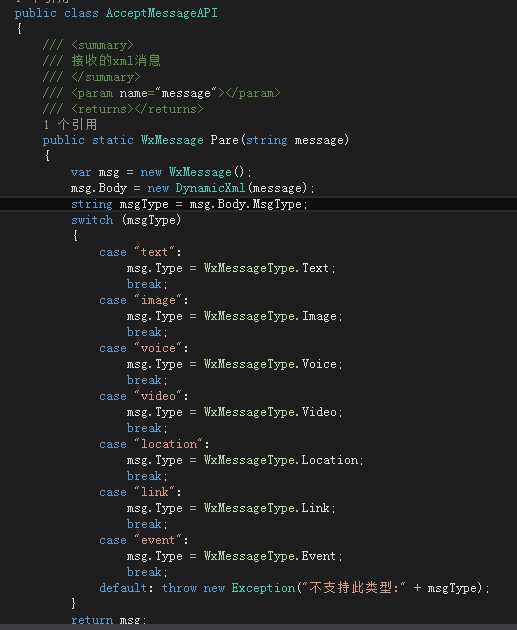
Task: Click the return msg statement
Action: (109, 619)
